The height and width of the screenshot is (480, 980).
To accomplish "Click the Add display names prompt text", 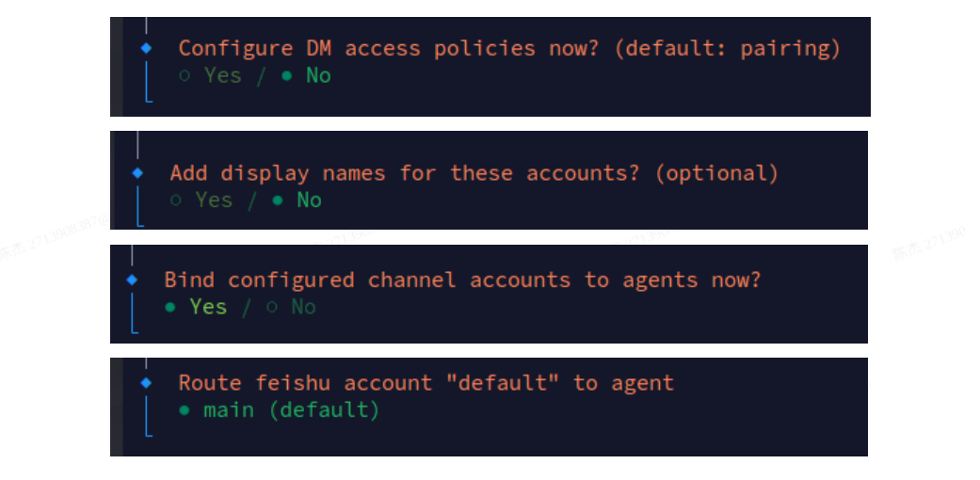I will [405, 172].
